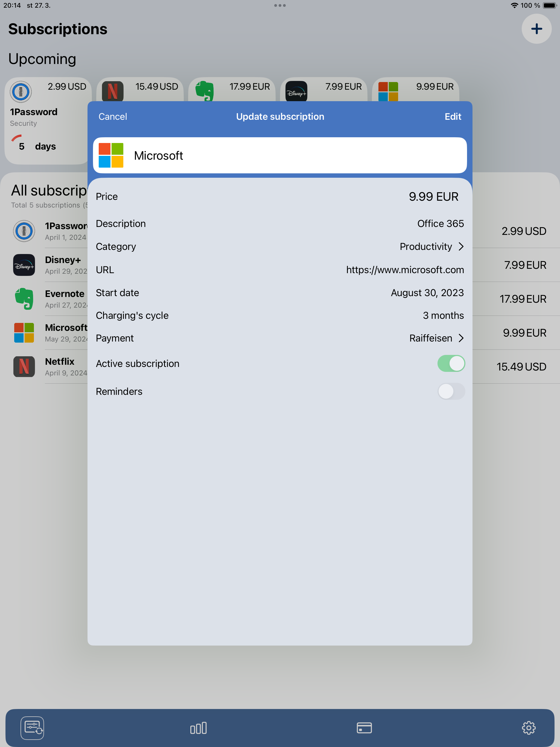
Task: Open the 1Password upcoming card icon
Action: [x=21, y=92]
